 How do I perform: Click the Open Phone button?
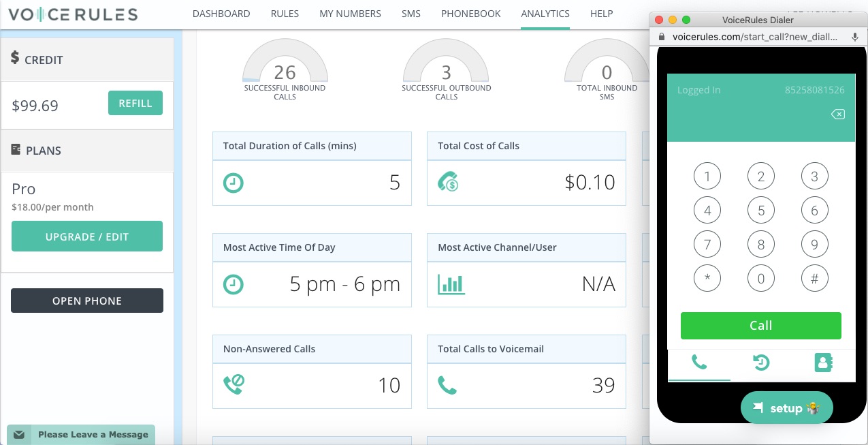[x=87, y=301]
